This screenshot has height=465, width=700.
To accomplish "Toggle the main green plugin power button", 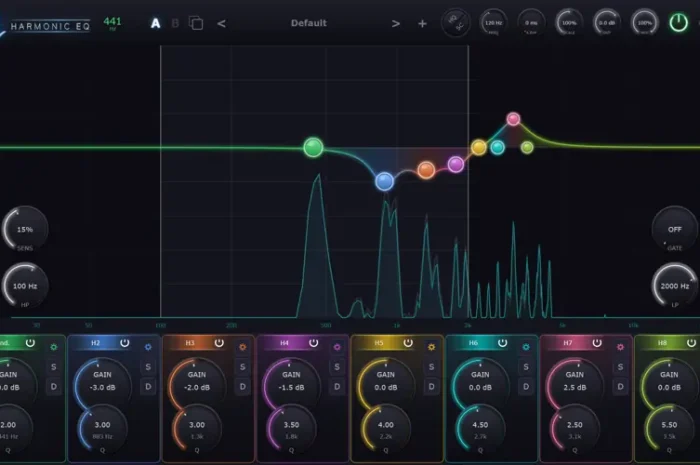I will (679, 22).
